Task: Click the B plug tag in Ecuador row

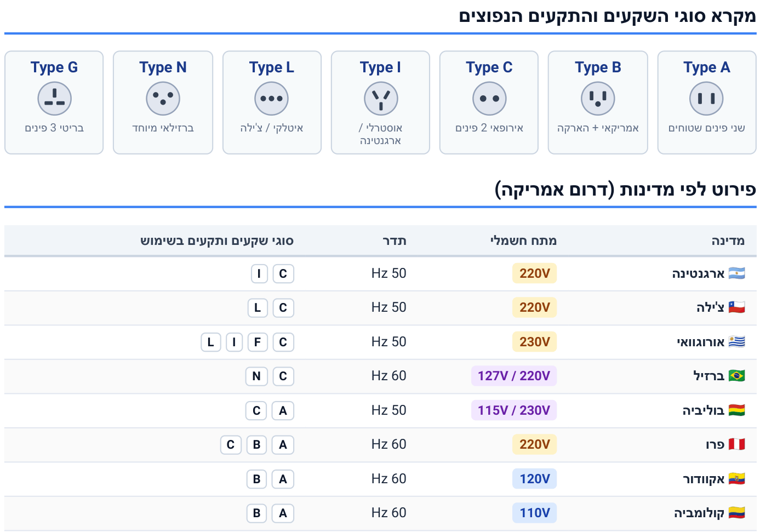Action: (x=256, y=479)
